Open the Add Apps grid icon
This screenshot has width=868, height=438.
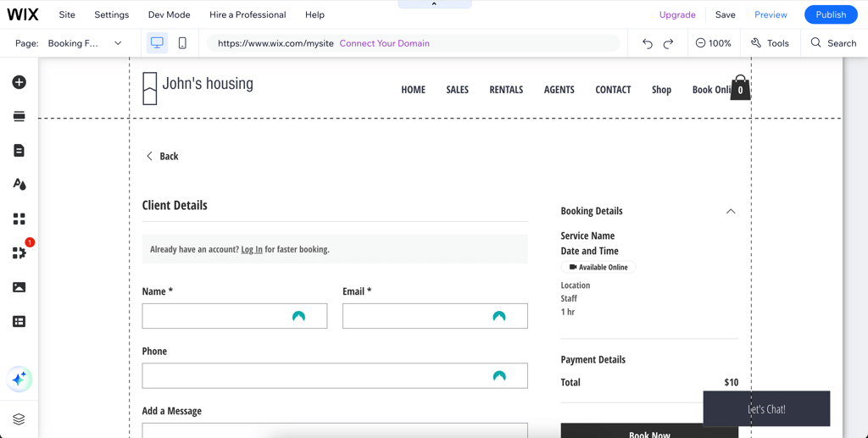click(x=19, y=219)
